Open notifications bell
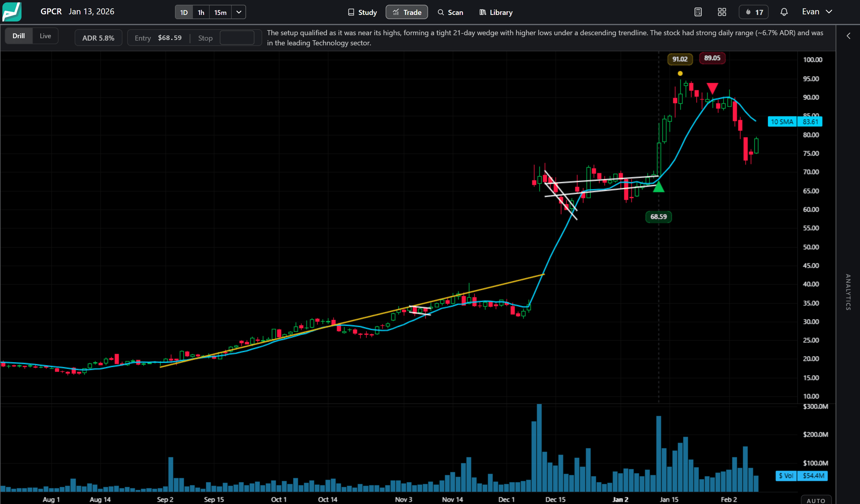This screenshot has width=860, height=504. [784, 12]
